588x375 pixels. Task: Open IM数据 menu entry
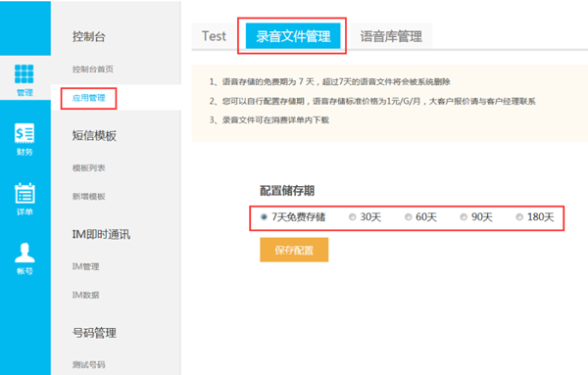[86, 295]
